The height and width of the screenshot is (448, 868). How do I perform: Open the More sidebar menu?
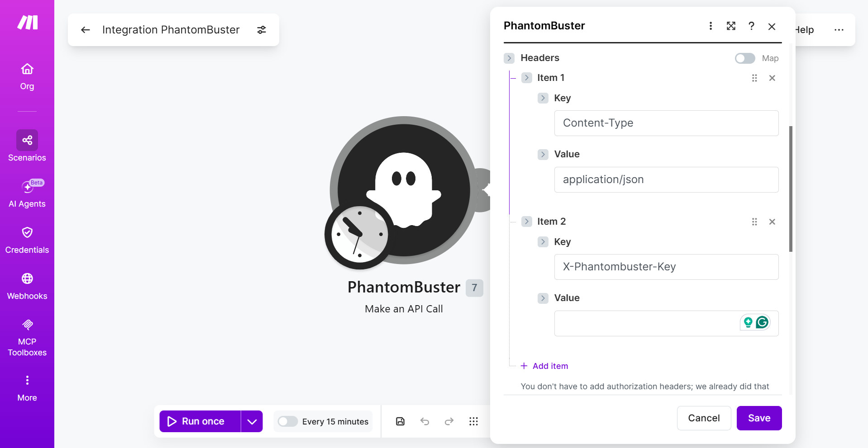click(x=27, y=388)
